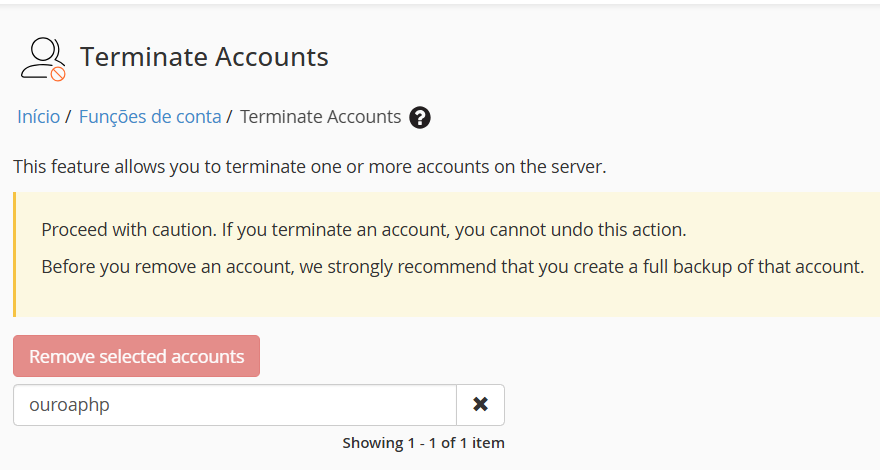Click the Proceed with caution warning line

coord(363,230)
